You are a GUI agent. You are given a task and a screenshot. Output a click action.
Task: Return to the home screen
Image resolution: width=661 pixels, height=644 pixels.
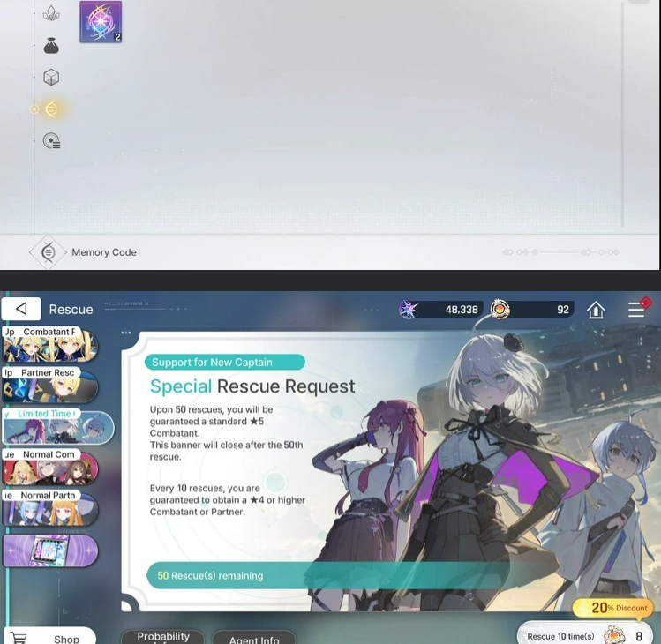click(x=596, y=310)
